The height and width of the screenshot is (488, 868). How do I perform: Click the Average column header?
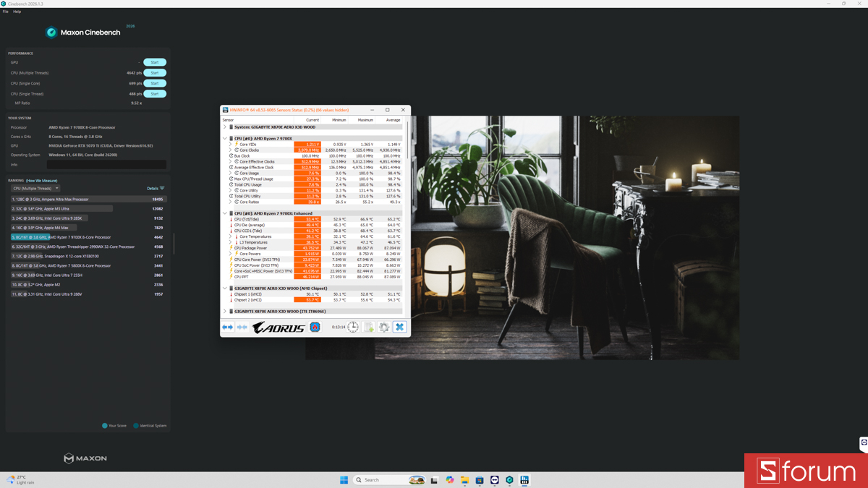388,120
